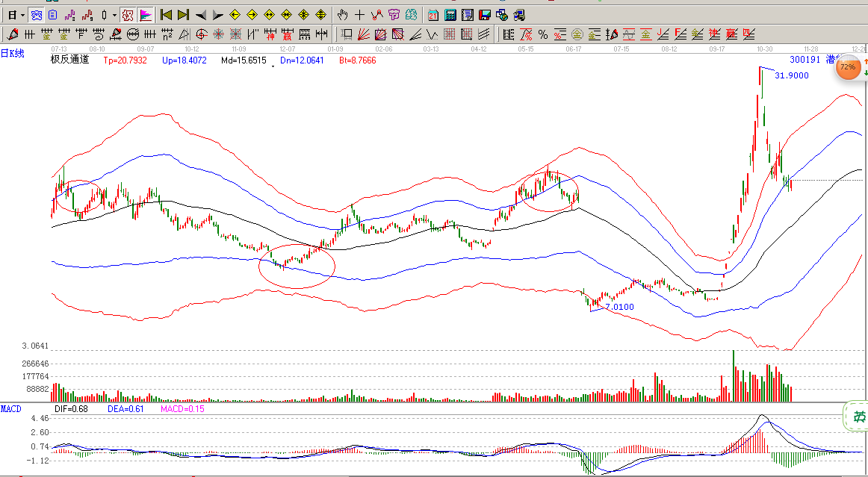This screenshot has width=868, height=477.
Task: Click the stock code 300191 label
Action: tap(805, 60)
